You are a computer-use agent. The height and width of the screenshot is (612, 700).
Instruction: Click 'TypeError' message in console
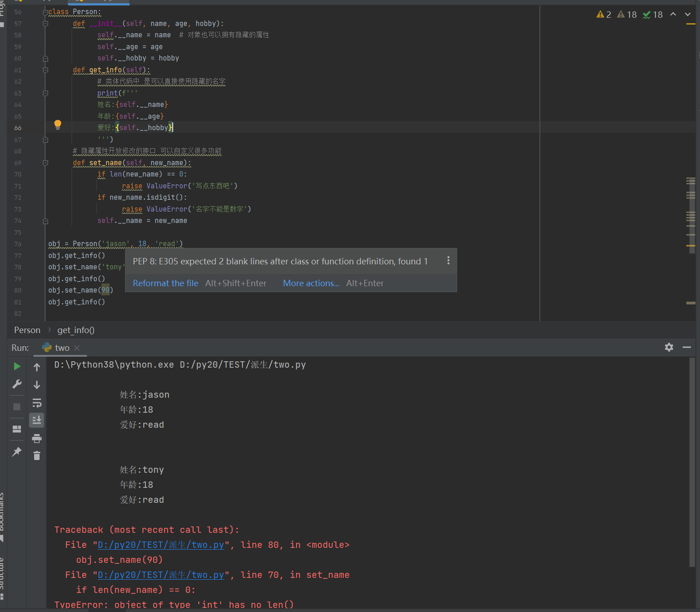(174, 605)
